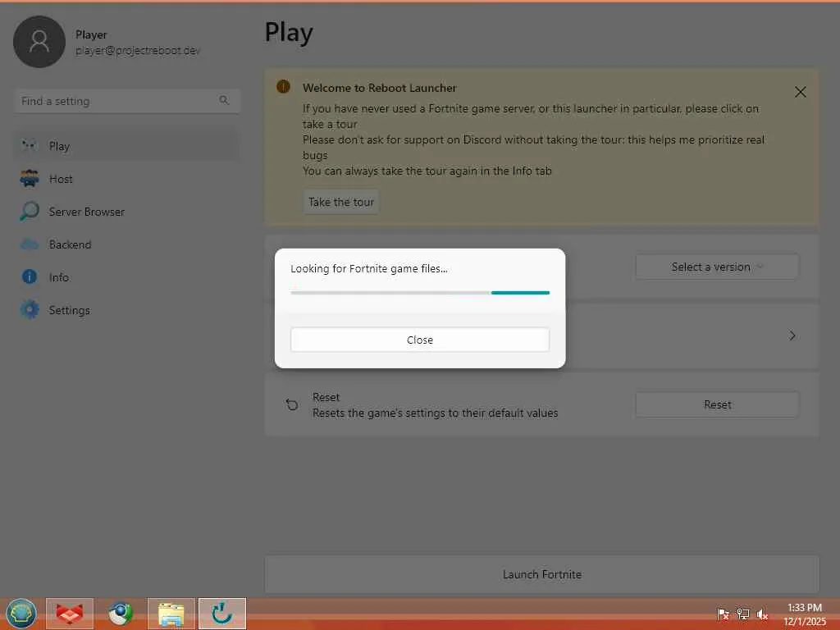This screenshot has width=840, height=630.
Task: Select the player@projectreboot.dev email text
Action: [138, 50]
